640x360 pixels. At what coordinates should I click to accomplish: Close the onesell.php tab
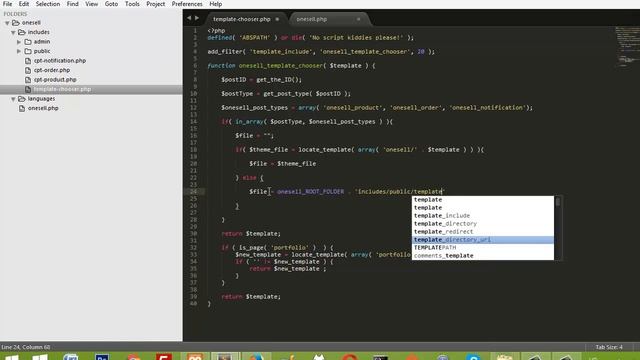[x=359, y=19]
